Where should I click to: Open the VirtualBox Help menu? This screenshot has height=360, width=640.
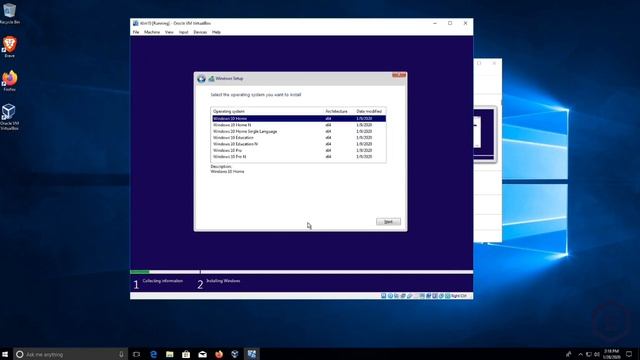216,32
